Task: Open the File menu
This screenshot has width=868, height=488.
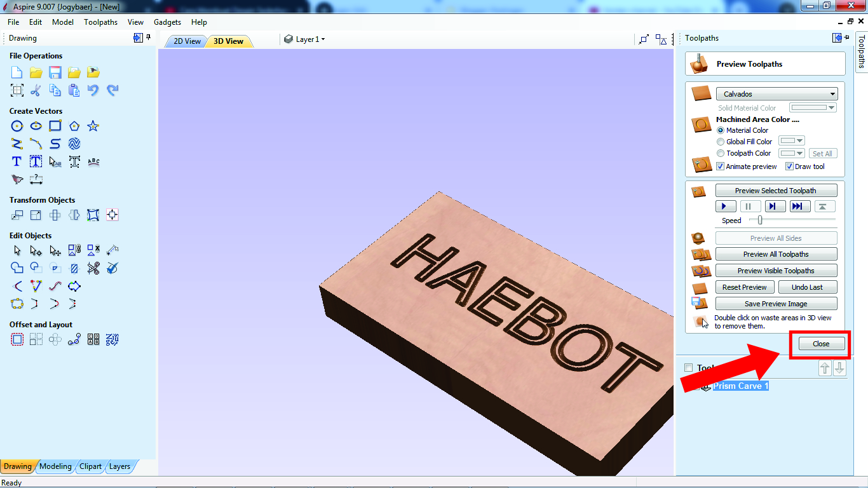Action: 13,22
